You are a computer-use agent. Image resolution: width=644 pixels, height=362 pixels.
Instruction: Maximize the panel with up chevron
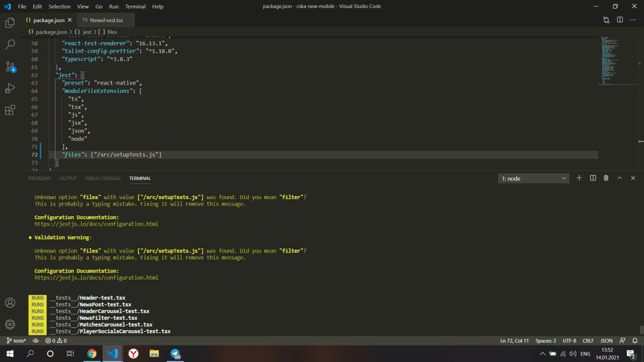tap(619, 178)
